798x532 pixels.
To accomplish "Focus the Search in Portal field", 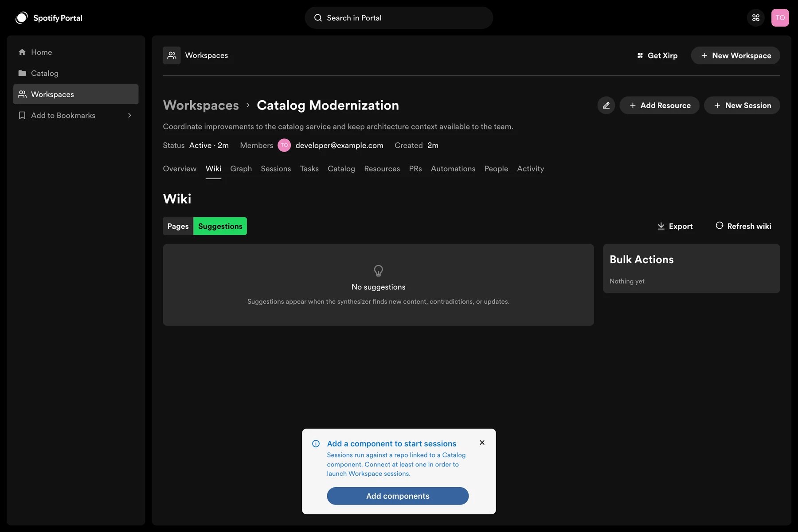I will pos(399,18).
